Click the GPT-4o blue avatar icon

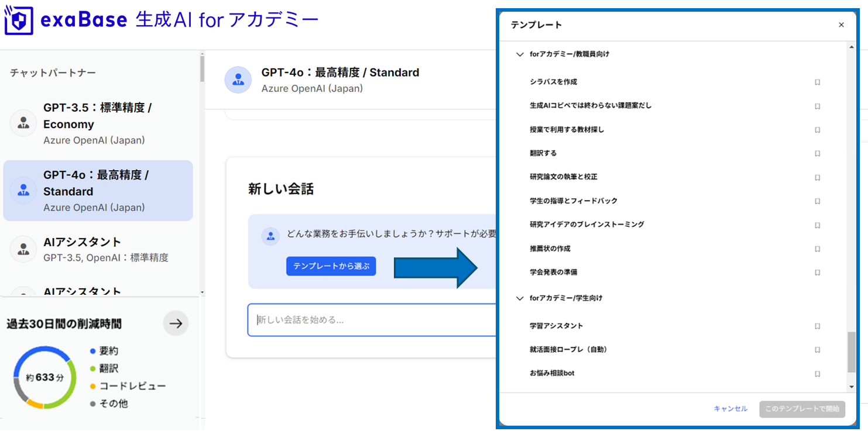pos(23,190)
